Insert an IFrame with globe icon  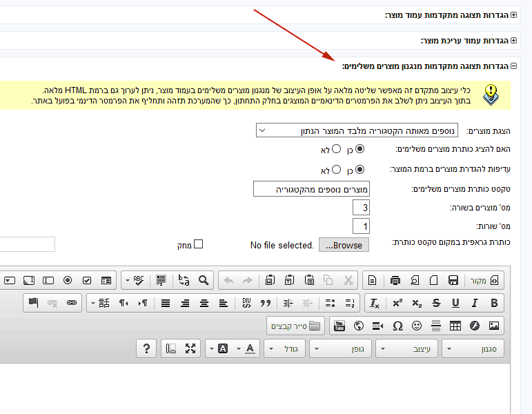359,326
